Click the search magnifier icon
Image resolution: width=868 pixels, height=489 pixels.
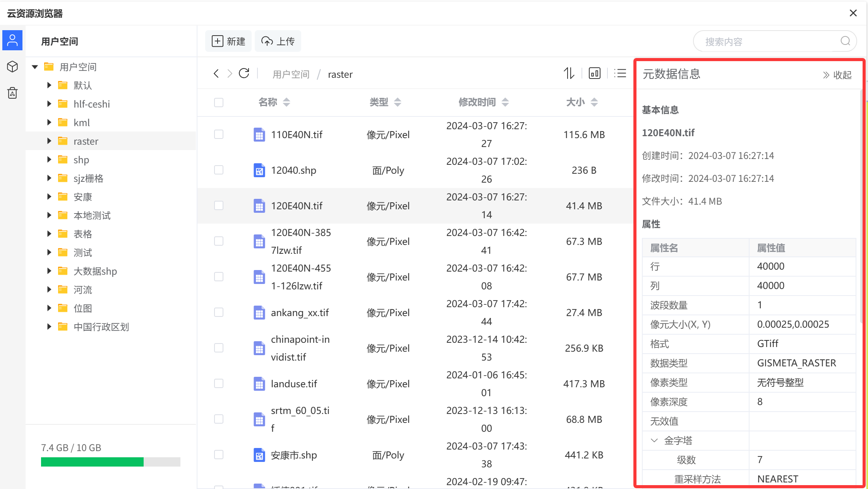pos(845,41)
